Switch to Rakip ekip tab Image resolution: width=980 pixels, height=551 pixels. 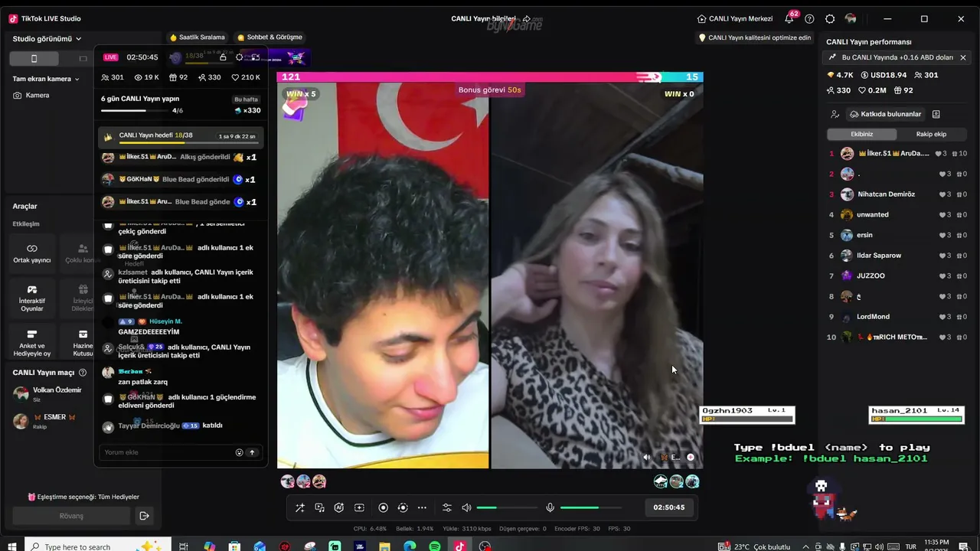click(x=931, y=134)
